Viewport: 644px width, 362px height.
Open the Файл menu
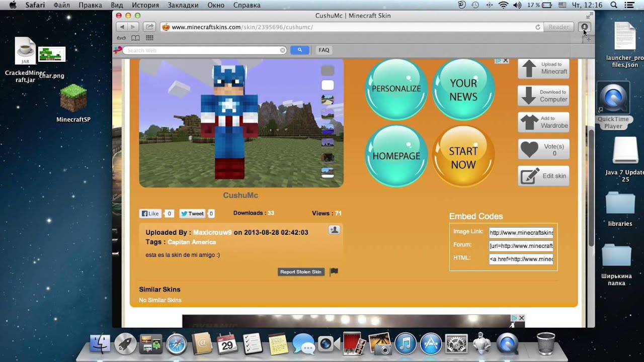pos(62,5)
